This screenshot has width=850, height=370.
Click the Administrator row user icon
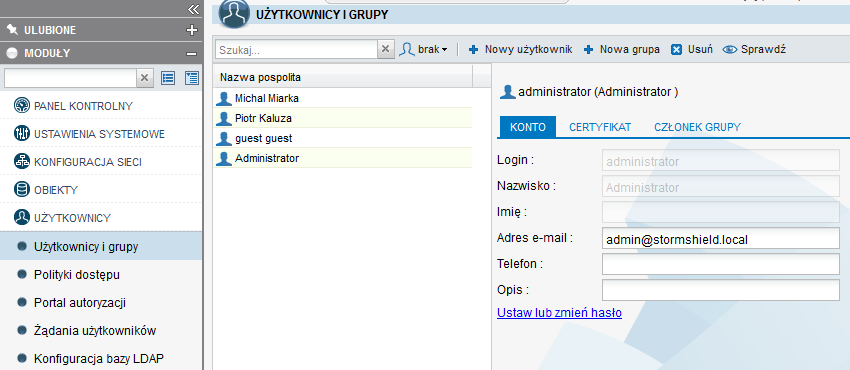[224, 158]
